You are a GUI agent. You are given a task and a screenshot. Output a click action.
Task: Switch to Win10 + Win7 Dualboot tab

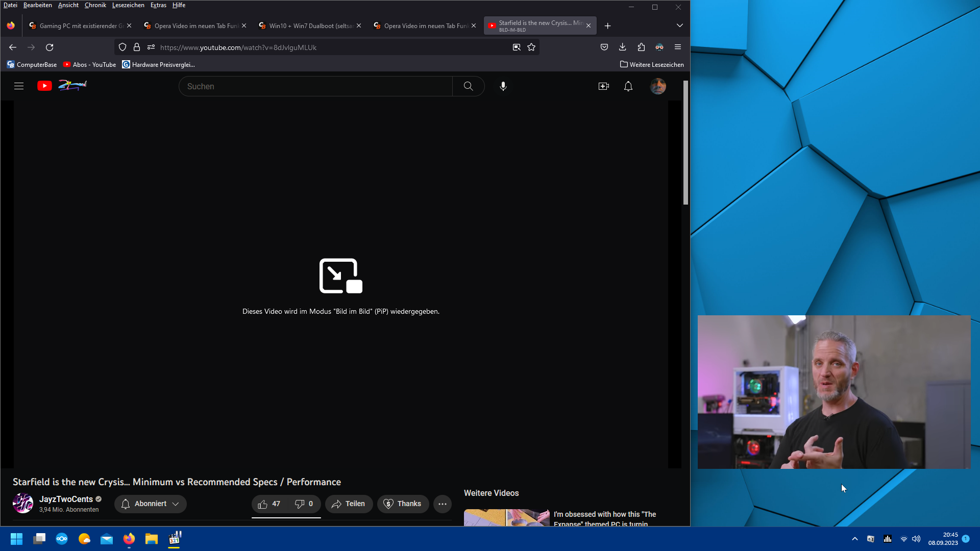click(309, 26)
